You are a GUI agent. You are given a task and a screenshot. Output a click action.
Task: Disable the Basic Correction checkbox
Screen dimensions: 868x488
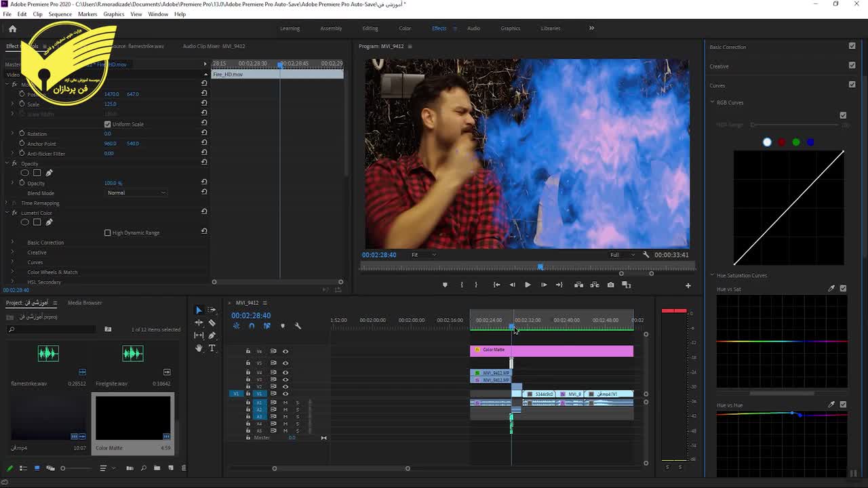click(x=852, y=46)
